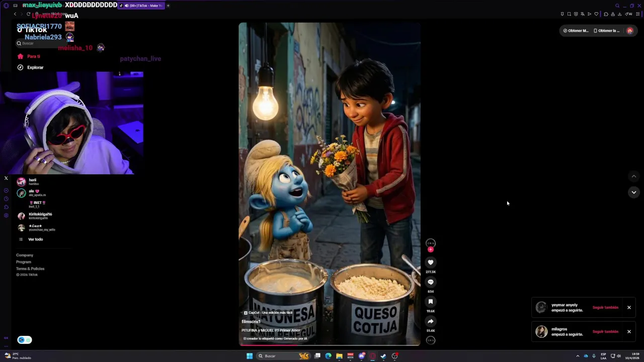This screenshot has width=644, height=362.
Task: Like the video with the heart icon
Action: (x=430, y=262)
